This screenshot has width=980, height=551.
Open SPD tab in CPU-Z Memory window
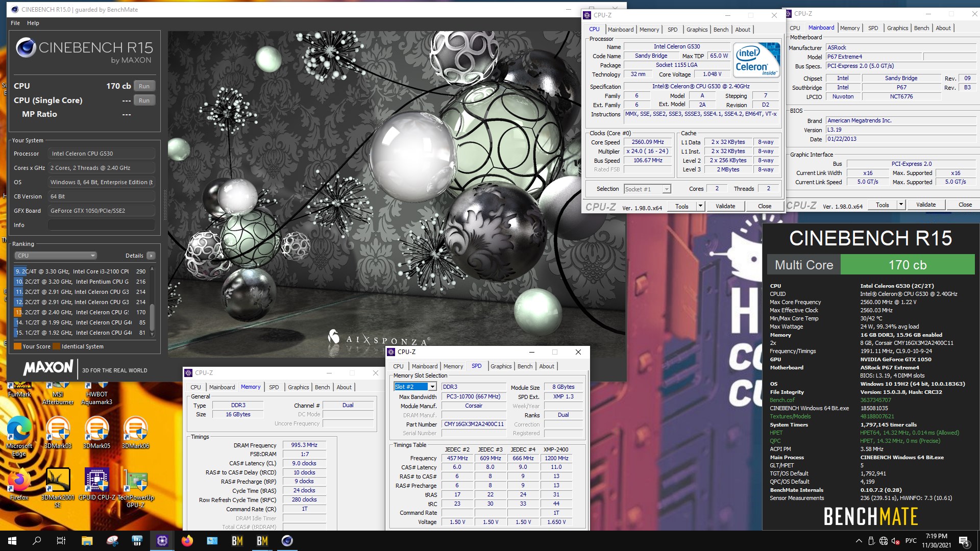(x=274, y=387)
